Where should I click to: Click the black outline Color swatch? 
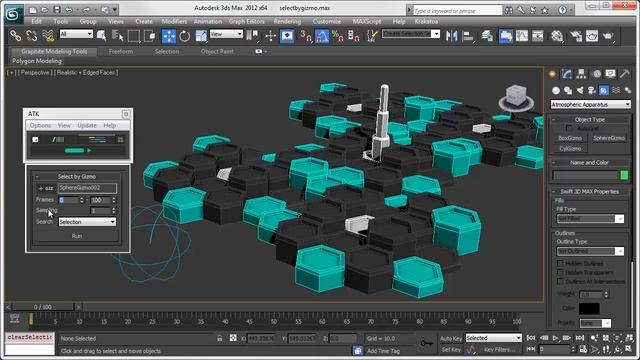(589, 308)
